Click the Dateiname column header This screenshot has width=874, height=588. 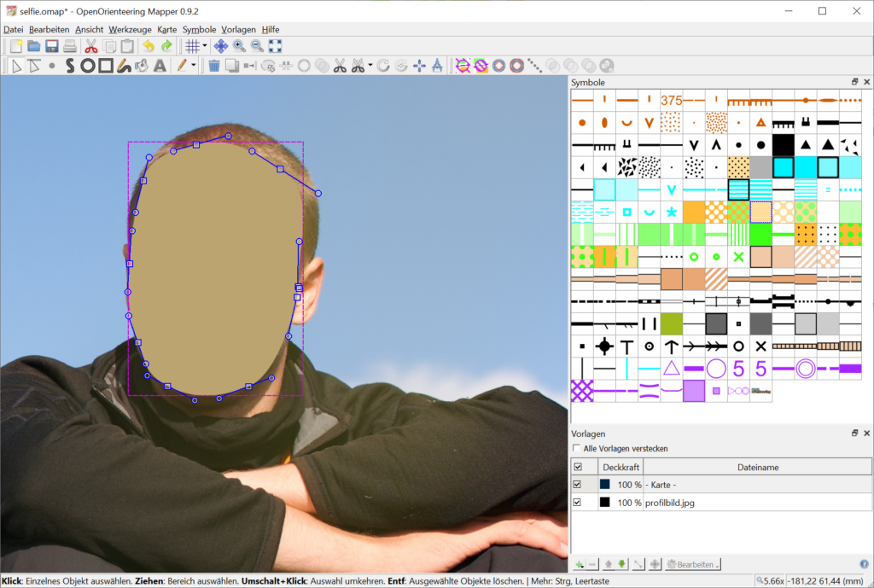tap(757, 467)
